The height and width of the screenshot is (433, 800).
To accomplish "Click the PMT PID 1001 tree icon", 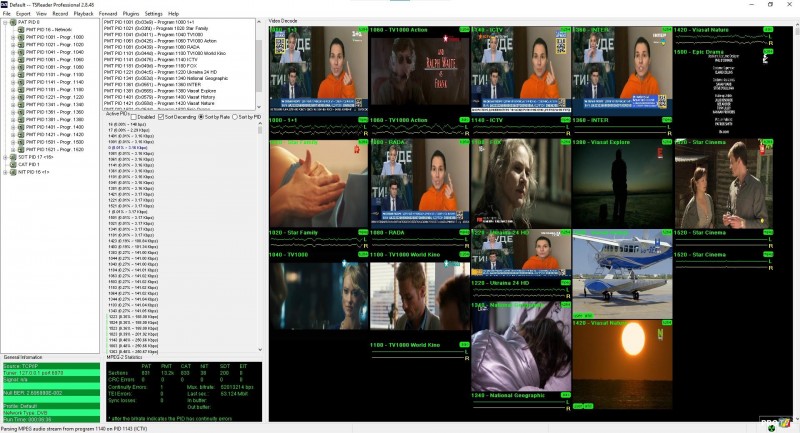I will pos(20,37).
